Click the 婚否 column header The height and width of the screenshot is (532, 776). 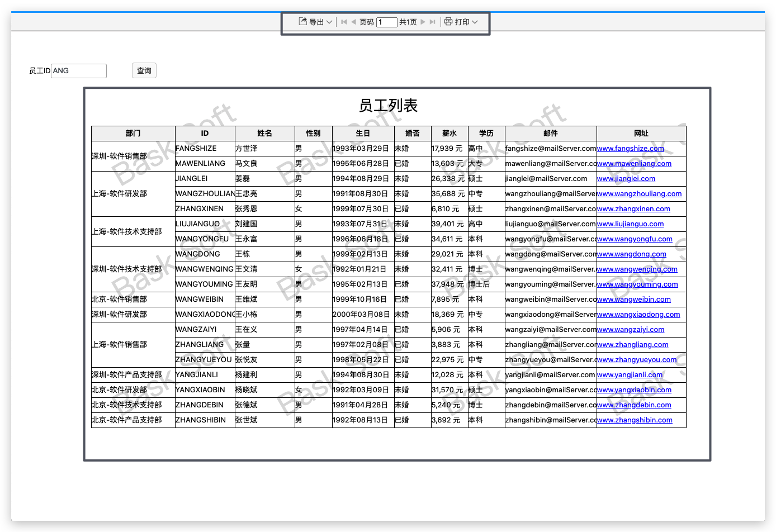(413, 134)
